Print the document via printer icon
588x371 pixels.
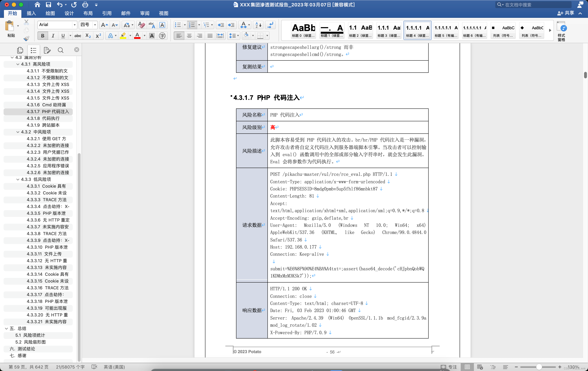point(85,5)
